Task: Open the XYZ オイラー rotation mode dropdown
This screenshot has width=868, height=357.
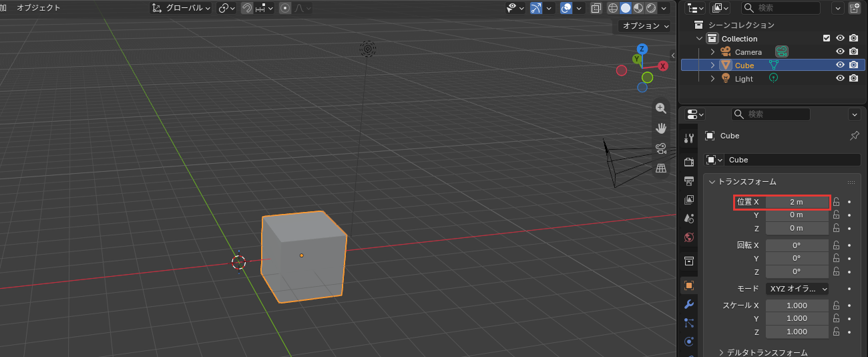Action: [797, 289]
